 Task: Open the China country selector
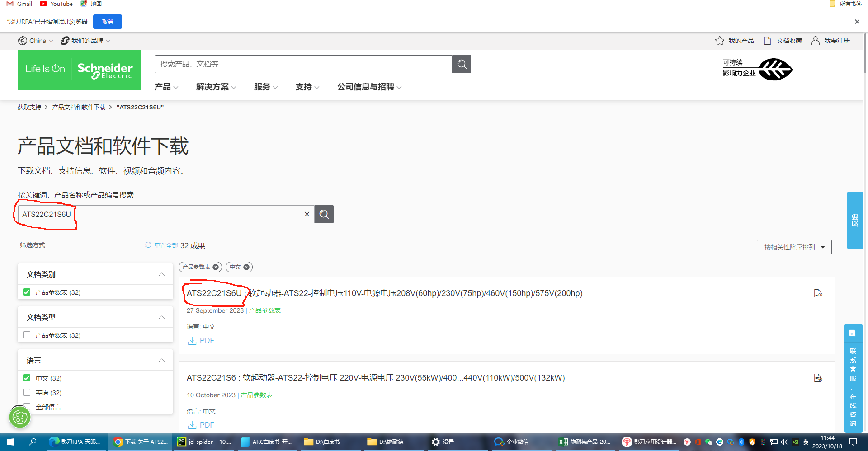[x=36, y=41]
